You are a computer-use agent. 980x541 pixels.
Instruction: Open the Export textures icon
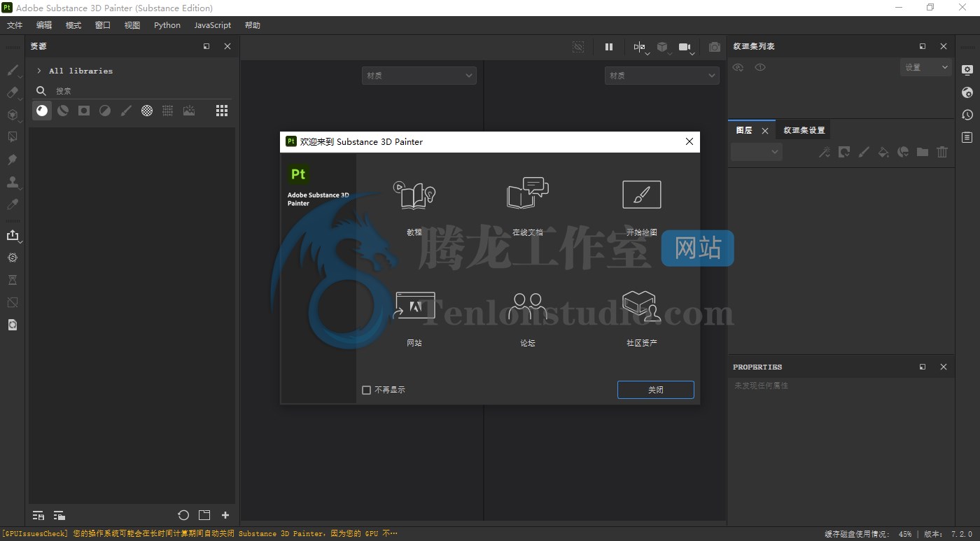tap(13, 236)
